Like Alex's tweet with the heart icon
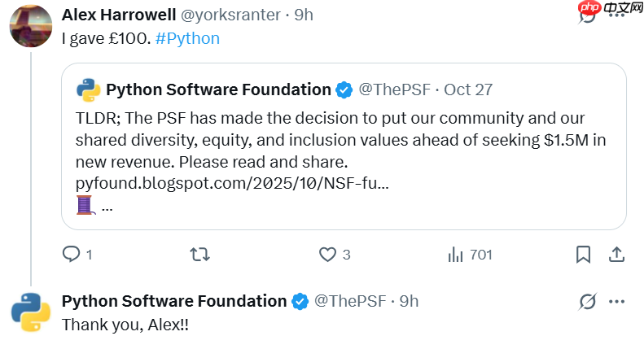644x349 pixels. click(327, 255)
